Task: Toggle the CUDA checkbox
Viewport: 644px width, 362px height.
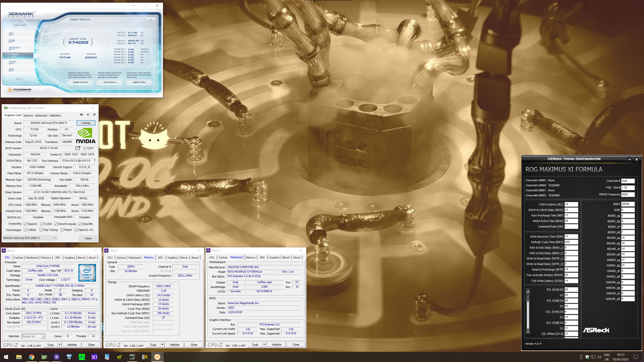Action: click(x=42, y=224)
